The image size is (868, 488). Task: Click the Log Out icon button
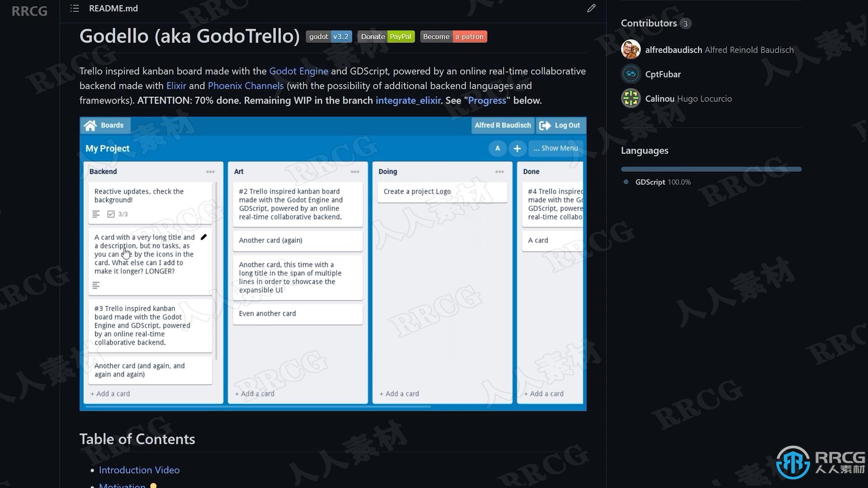click(544, 125)
